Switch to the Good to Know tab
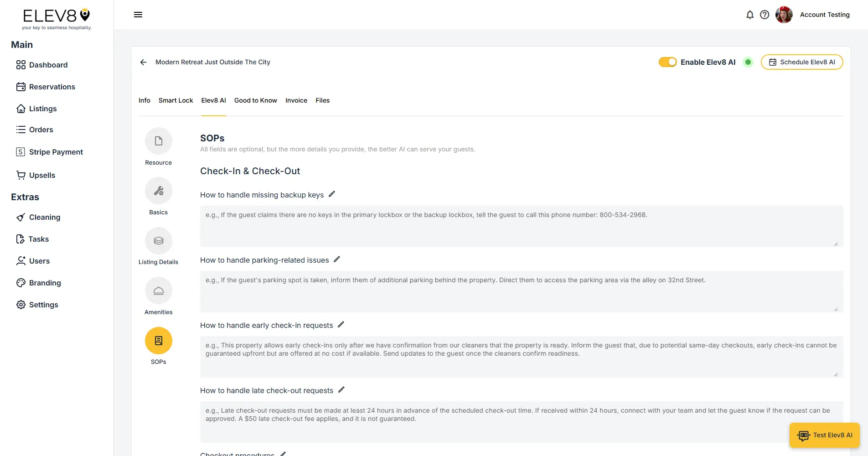Screen dimensions: 868x456 (x=255, y=100)
